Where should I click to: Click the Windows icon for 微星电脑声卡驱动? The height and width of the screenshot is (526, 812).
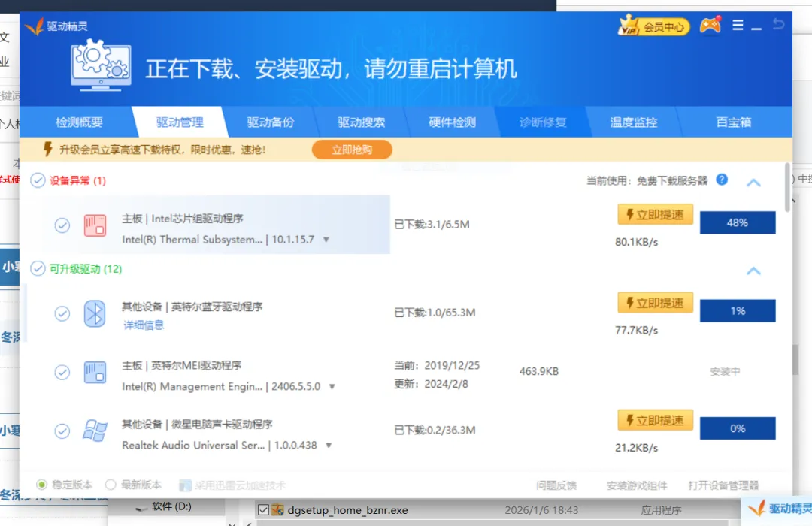[x=95, y=431]
